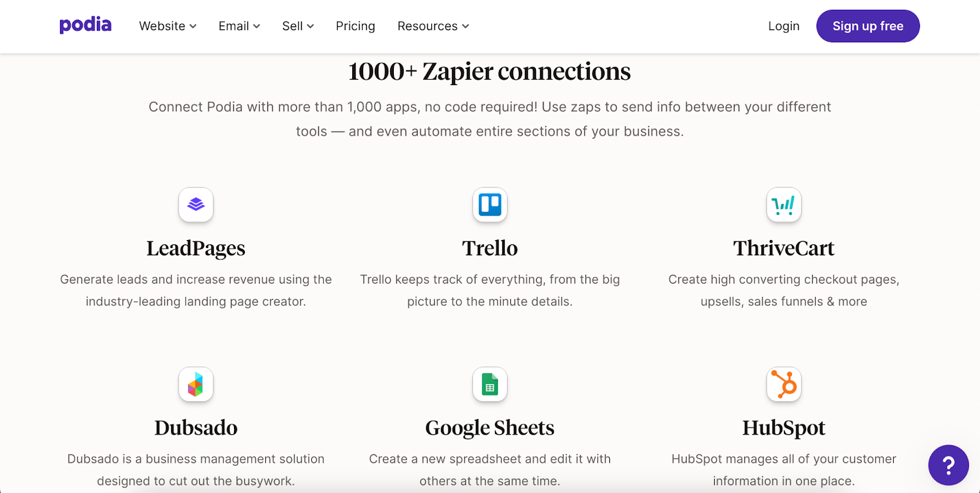Image resolution: width=980 pixels, height=493 pixels.
Task: Click the Google Sheets spreadsheet icon
Action: coord(489,385)
